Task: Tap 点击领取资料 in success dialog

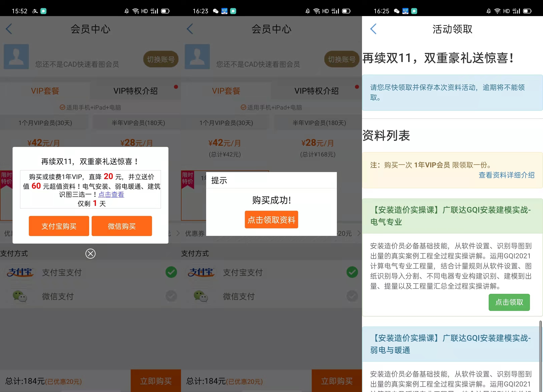Action: click(x=271, y=219)
